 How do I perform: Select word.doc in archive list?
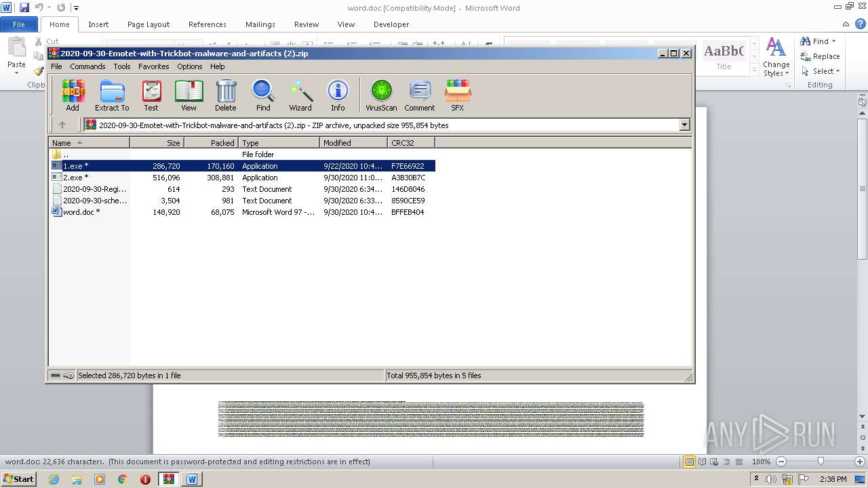(x=242, y=212)
